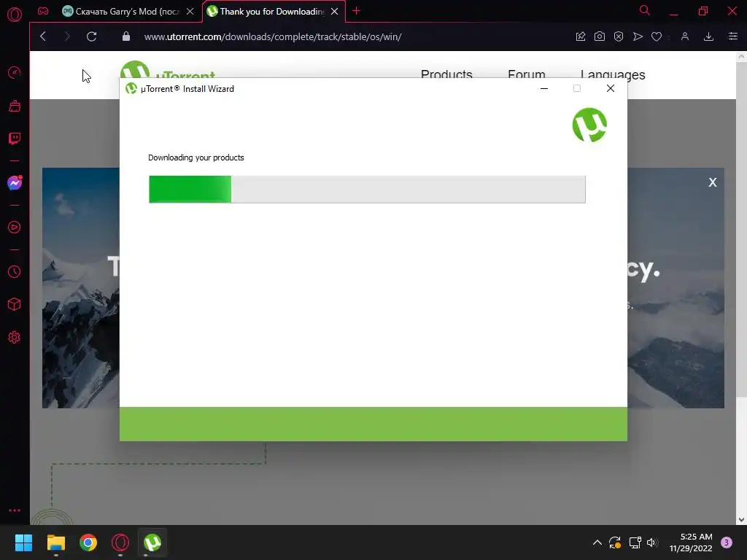The image size is (747, 560).
Task: Open Settings gear in Opera sidebar
Action: click(15, 337)
